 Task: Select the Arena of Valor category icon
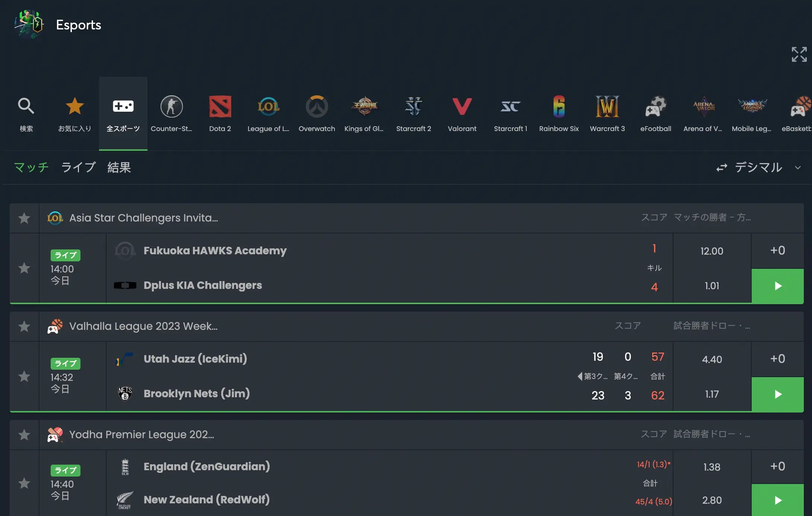tap(704, 106)
